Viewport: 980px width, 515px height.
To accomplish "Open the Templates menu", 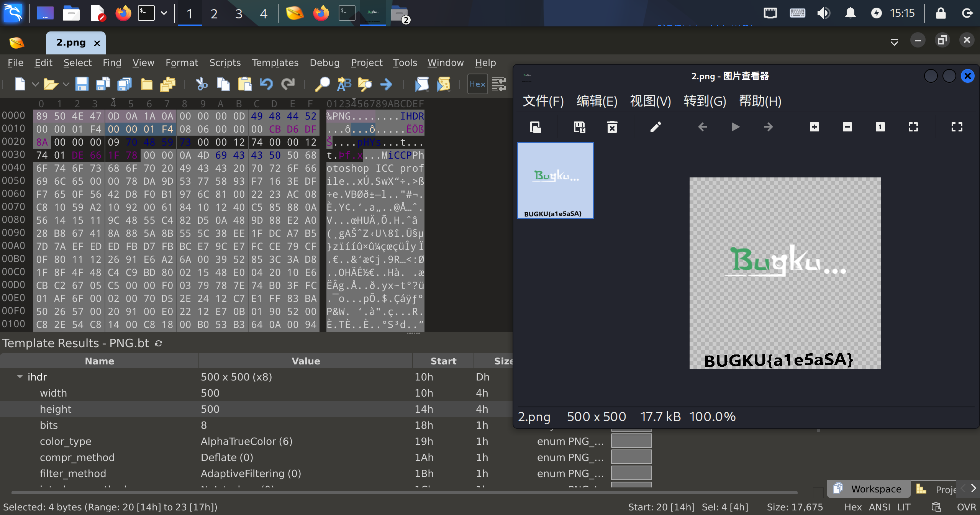I will (275, 62).
